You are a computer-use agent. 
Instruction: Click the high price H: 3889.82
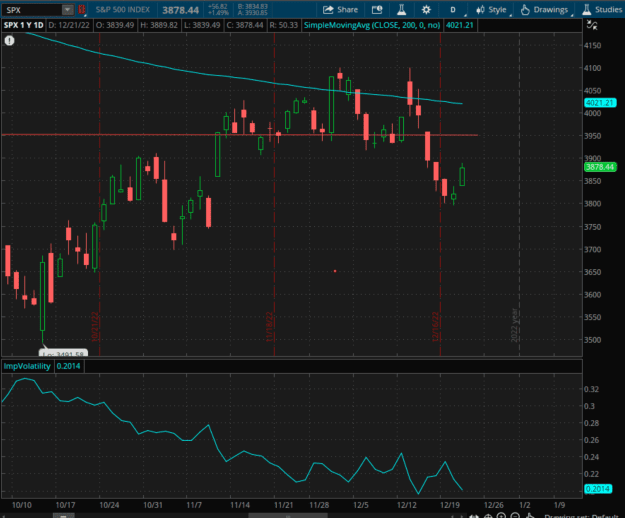pyautogui.click(x=159, y=26)
